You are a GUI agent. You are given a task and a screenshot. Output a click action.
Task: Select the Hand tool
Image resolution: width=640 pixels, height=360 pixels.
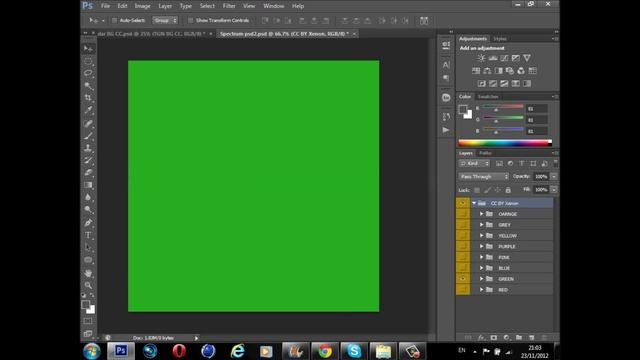[x=88, y=273]
